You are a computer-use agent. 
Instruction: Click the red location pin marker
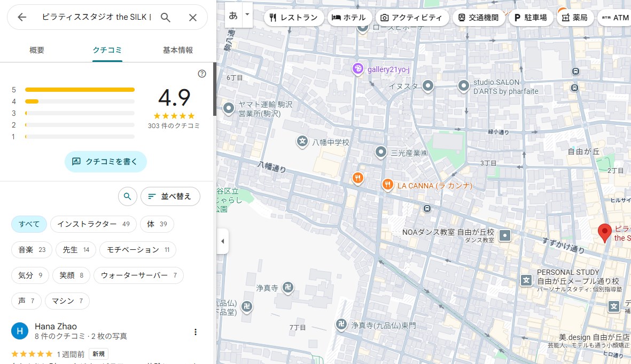pyautogui.click(x=604, y=233)
